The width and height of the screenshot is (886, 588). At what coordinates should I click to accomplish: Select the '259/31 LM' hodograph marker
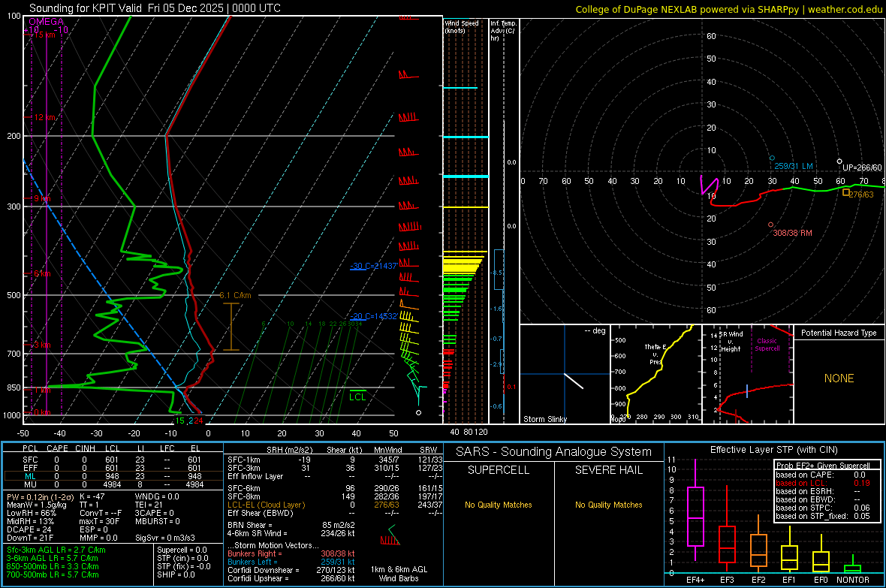pyautogui.click(x=794, y=166)
